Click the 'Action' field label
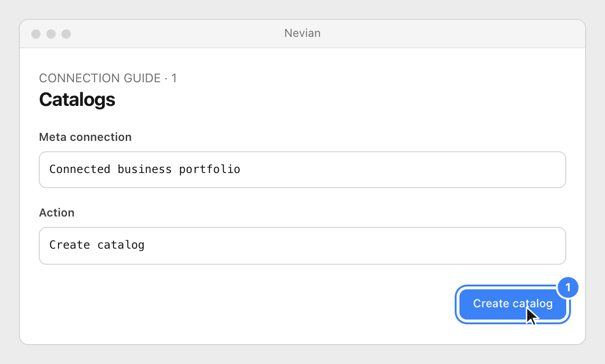 click(57, 213)
